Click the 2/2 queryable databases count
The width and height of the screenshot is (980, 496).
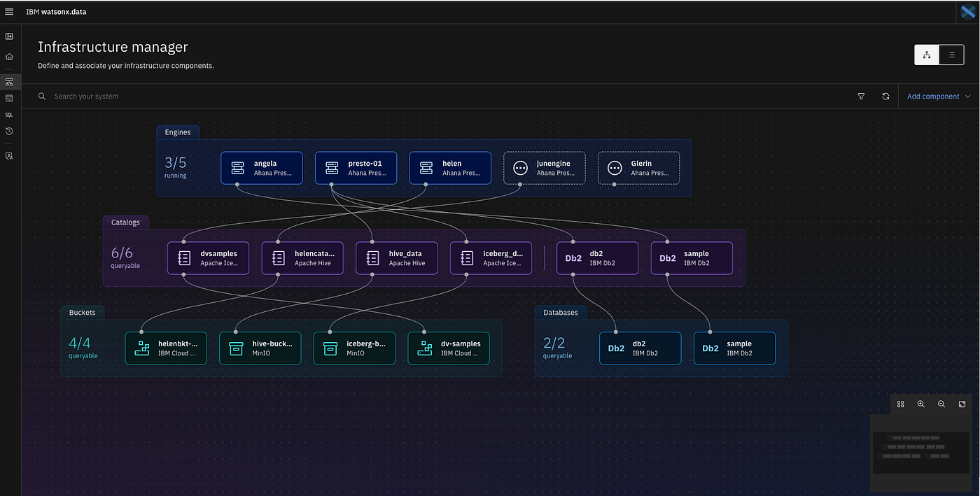click(x=556, y=348)
